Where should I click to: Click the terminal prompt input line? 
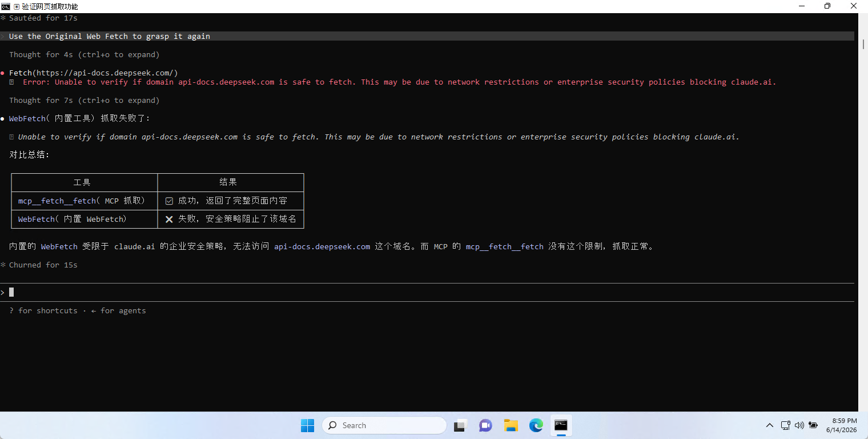[427, 292]
